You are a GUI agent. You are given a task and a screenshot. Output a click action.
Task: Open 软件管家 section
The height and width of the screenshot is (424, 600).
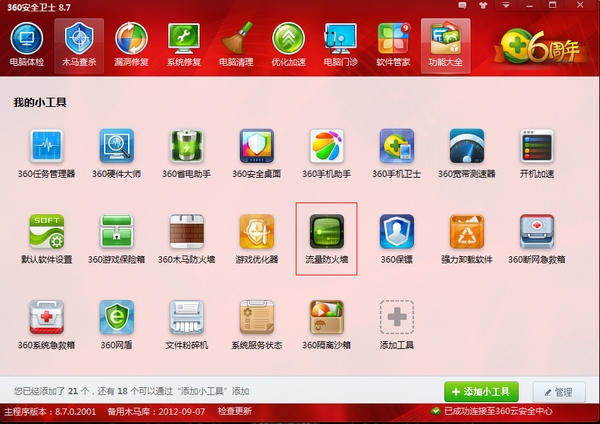click(x=393, y=44)
